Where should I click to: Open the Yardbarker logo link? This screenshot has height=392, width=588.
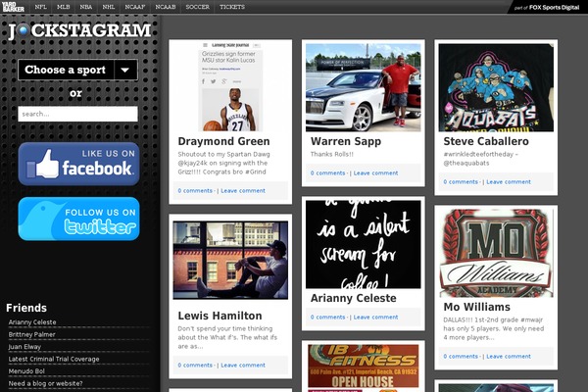coord(13,7)
